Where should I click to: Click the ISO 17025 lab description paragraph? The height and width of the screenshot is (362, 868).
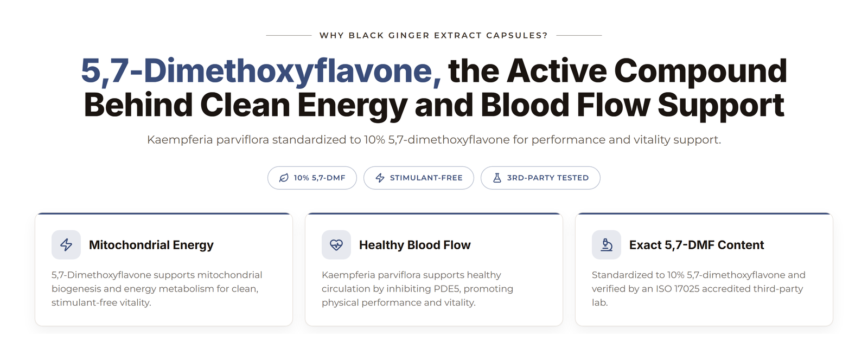click(699, 289)
